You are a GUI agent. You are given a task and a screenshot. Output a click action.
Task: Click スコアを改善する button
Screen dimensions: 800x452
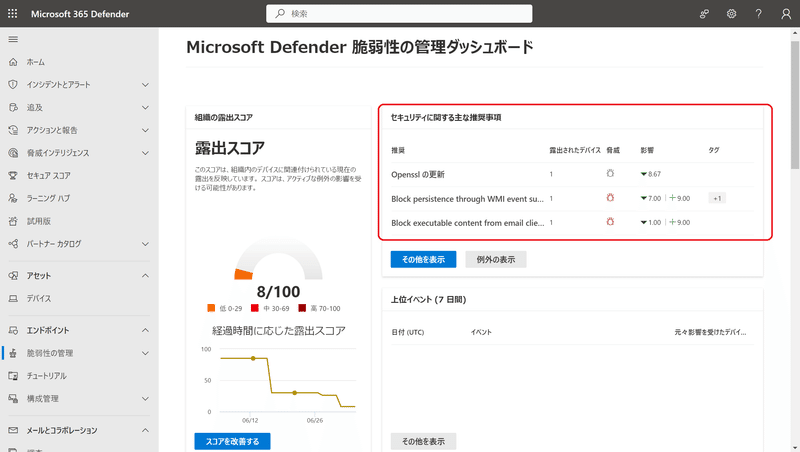tap(232, 441)
